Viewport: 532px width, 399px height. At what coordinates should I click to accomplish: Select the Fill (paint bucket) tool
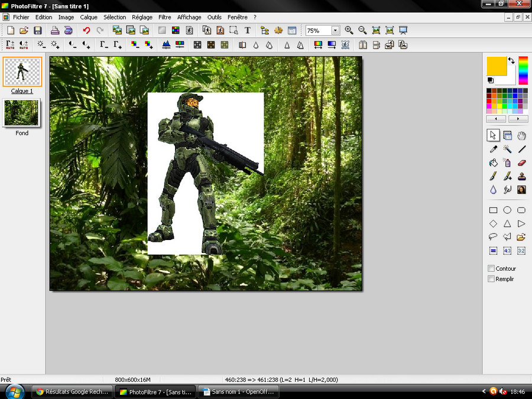click(x=494, y=163)
